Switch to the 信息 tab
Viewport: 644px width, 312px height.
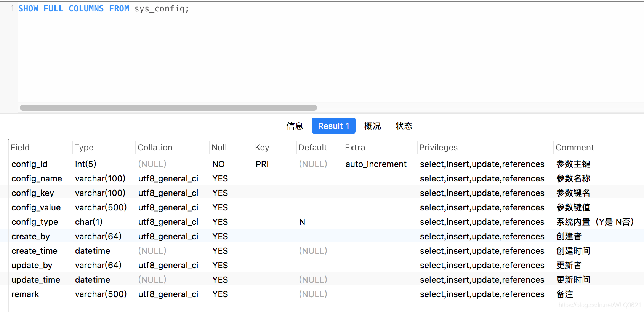(x=295, y=126)
